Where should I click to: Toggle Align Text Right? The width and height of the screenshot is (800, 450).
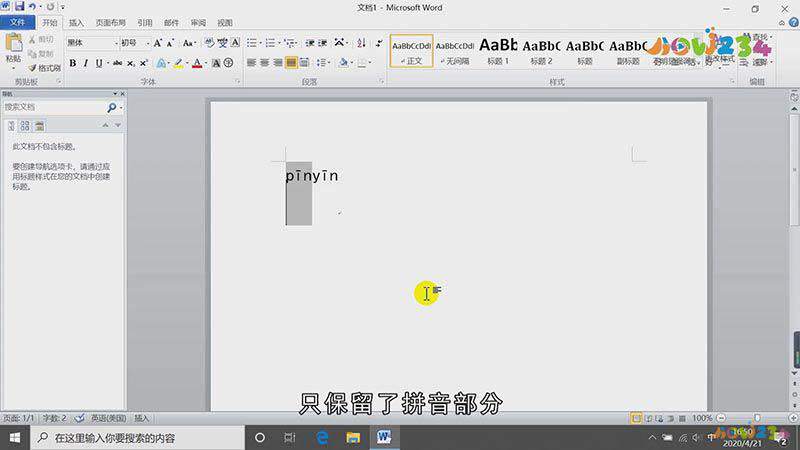coord(278,63)
